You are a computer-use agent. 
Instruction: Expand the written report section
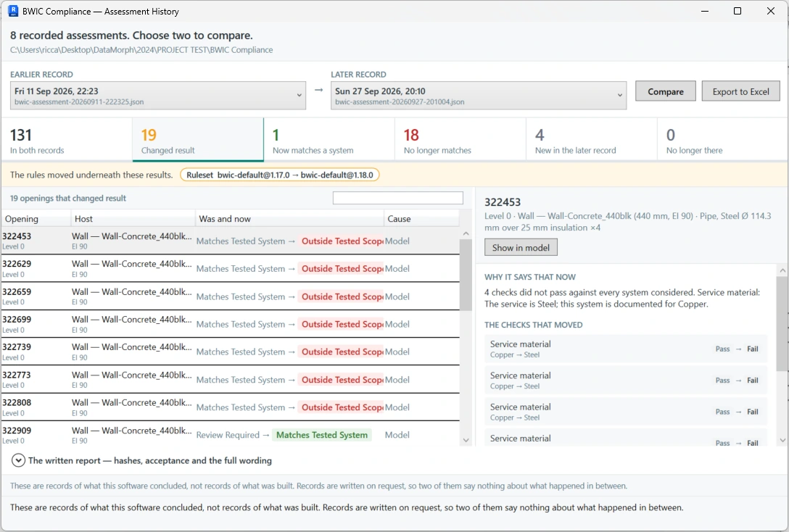18,460
